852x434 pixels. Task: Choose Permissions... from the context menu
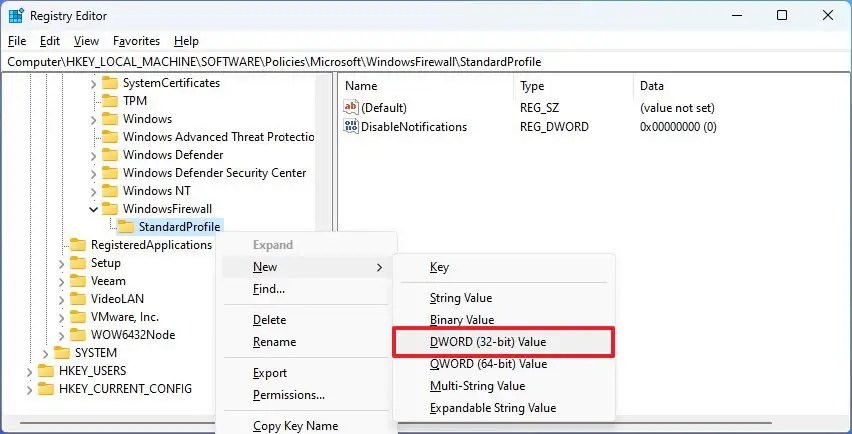(x=307, y=395)
